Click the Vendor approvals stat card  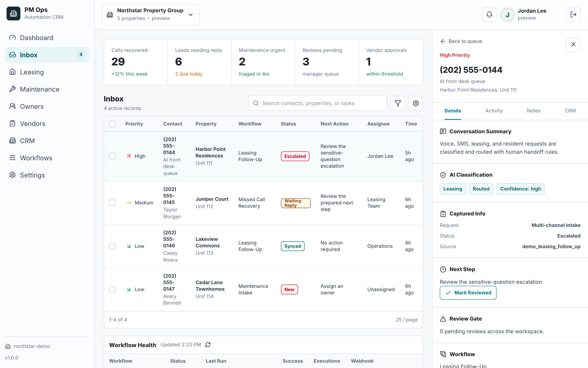[x=391, y=62]
